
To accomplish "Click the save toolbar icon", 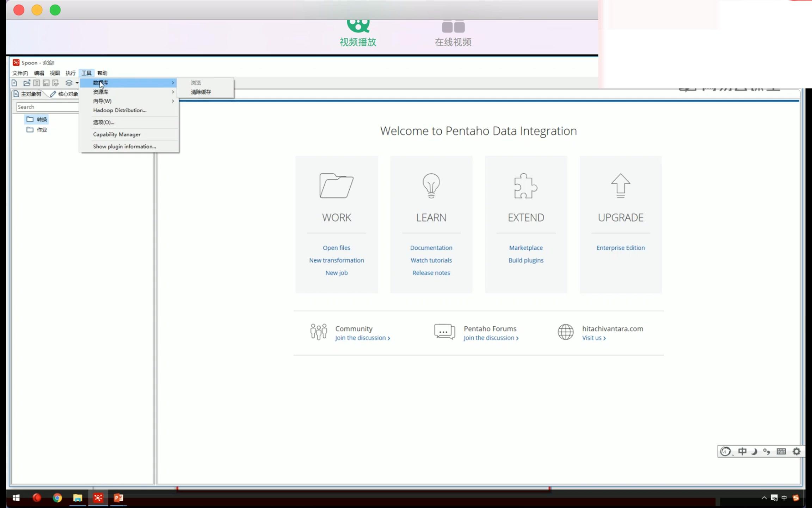I will click(x=46, y=83).
